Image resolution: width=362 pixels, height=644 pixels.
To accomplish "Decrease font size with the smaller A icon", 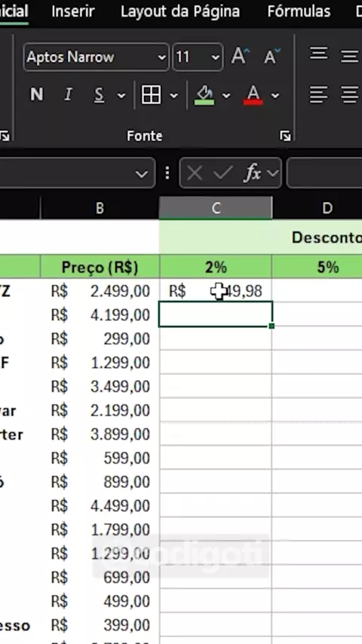I will [272, 57].
